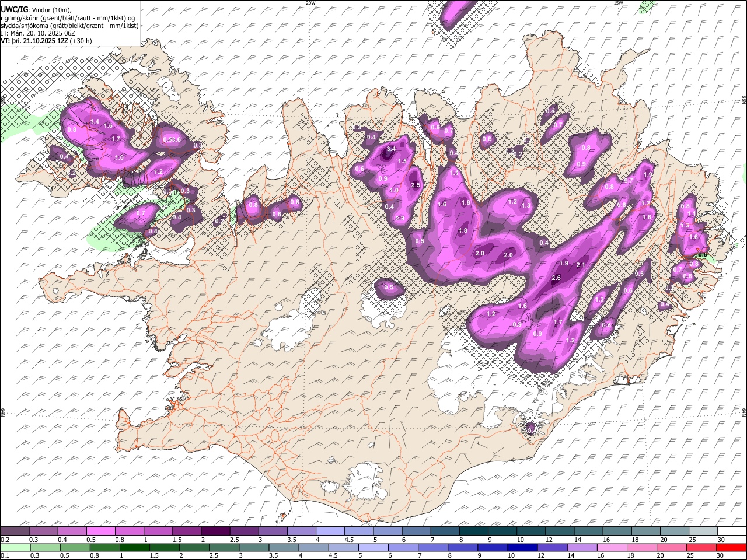The height and width of the screenshot is (560, 747).
Task: Click the slydda/snjókoma legend description line
Action: click(x=69, y=26)
